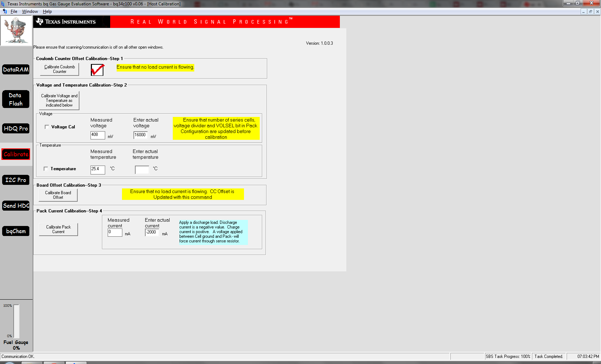This screenshot has height=364, width=601.
Task: Open the File menu
Action: point(14,11)
